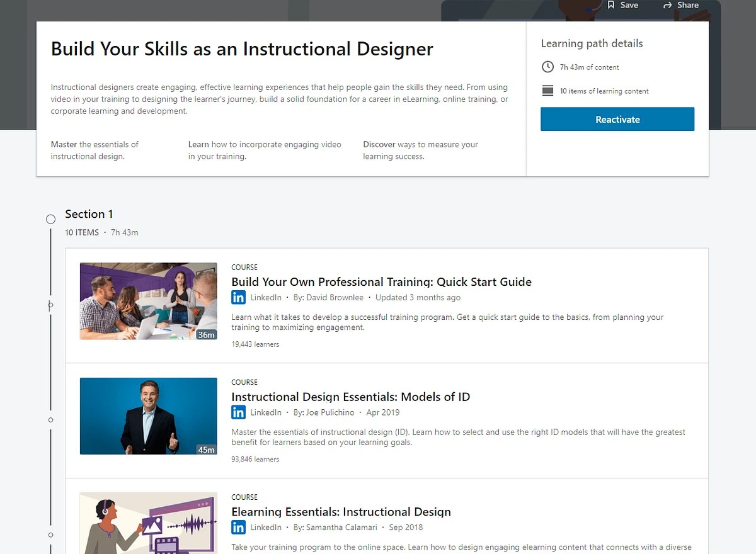
Task: Click LinkedIn logo under Elearning Essentials course
Action: tap(238, 527)
